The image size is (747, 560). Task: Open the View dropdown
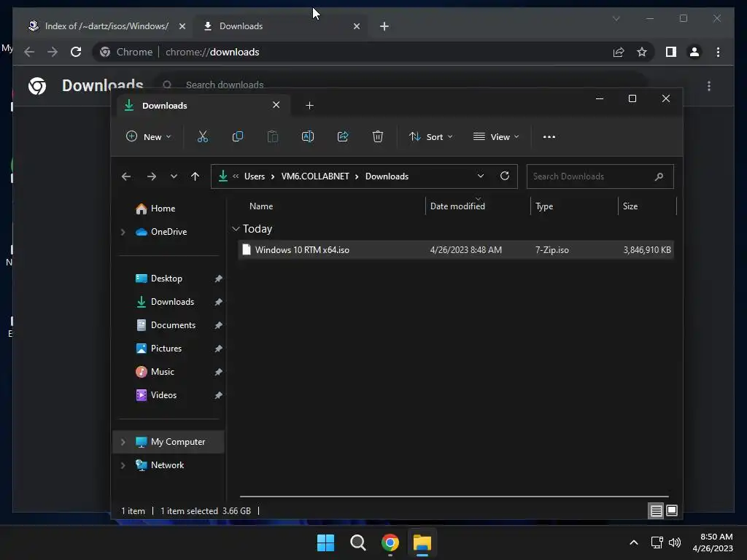click(496, 136)
